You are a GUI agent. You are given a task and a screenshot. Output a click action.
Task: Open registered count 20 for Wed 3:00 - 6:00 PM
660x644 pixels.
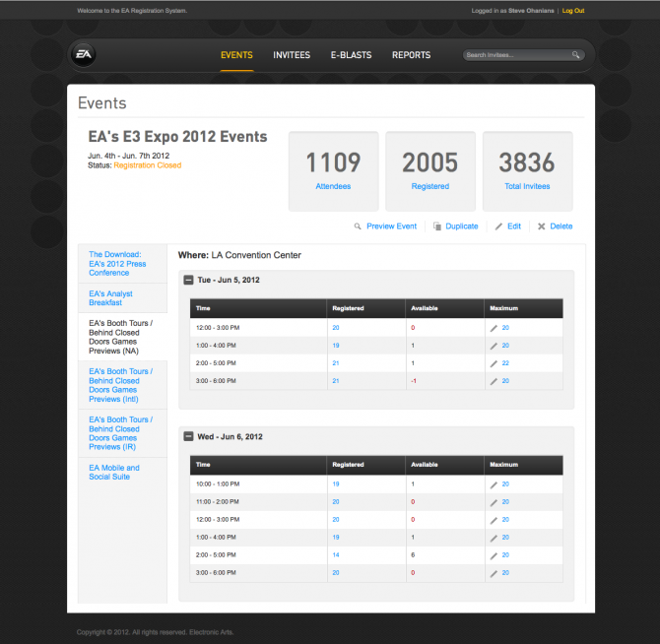click(336, 572)
